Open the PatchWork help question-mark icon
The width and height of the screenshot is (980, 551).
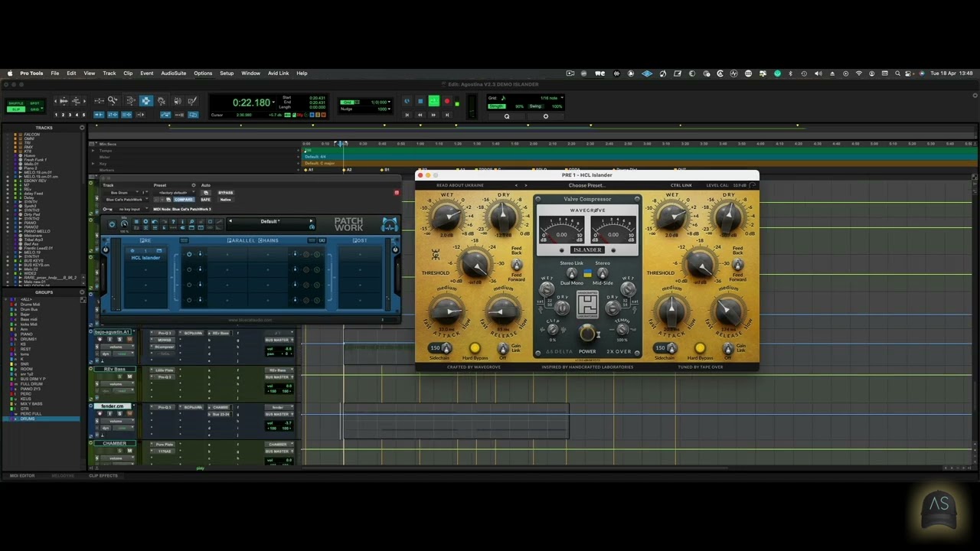tap(173, 221)
